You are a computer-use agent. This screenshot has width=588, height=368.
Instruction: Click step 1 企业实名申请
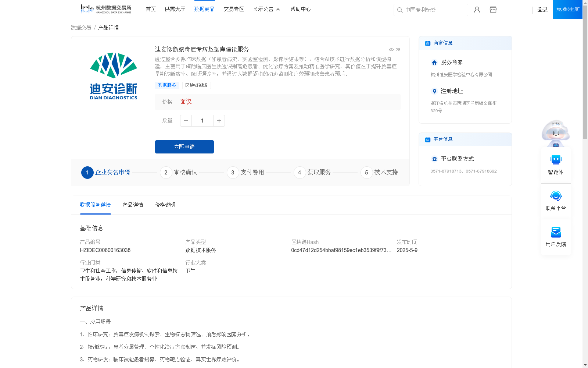click(x=106, y=173)
